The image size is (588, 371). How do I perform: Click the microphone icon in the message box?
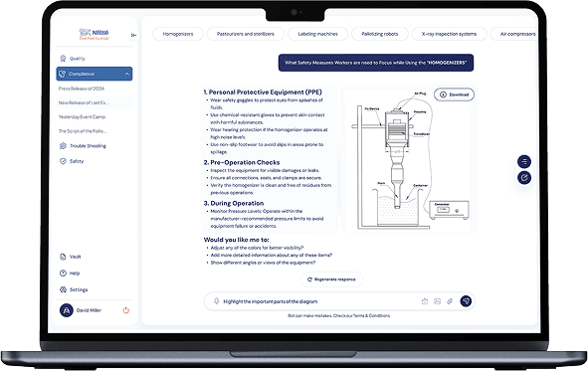pos(216,301)
